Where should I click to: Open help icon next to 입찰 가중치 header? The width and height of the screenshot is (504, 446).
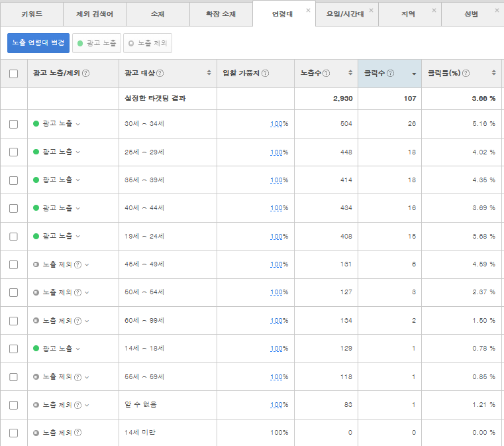[265, 74]
